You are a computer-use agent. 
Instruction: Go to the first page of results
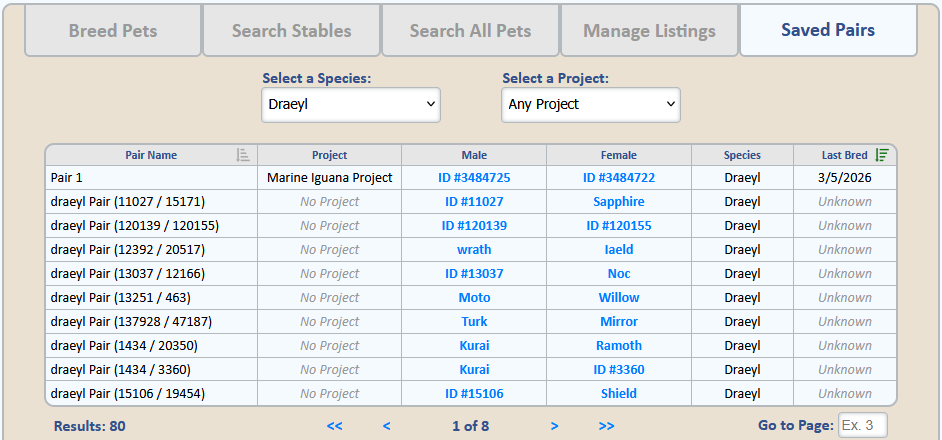point(334,426)
